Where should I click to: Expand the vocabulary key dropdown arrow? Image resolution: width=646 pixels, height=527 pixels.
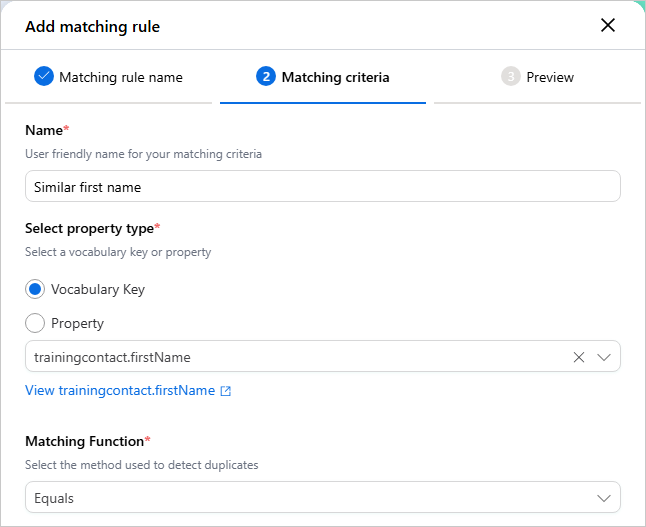[x=604, y=357]
